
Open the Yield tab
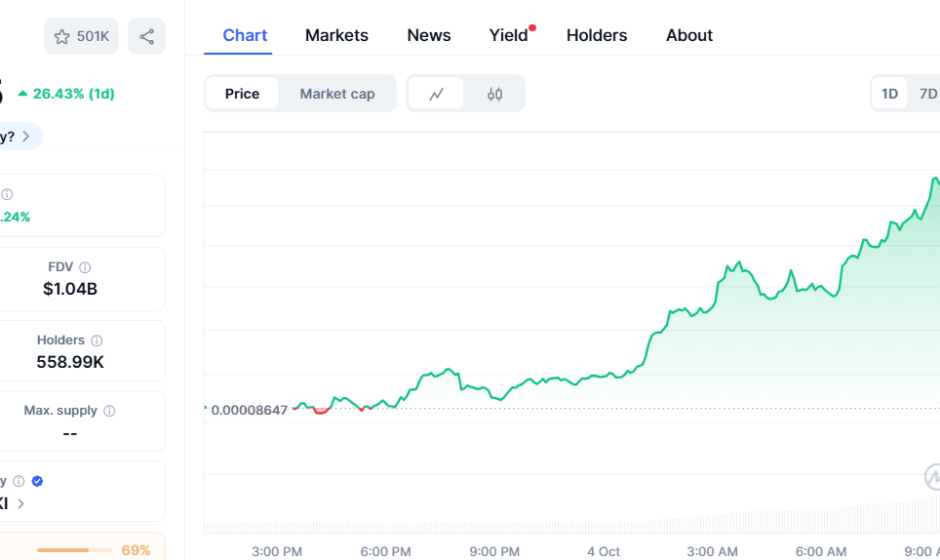(508, 35)
